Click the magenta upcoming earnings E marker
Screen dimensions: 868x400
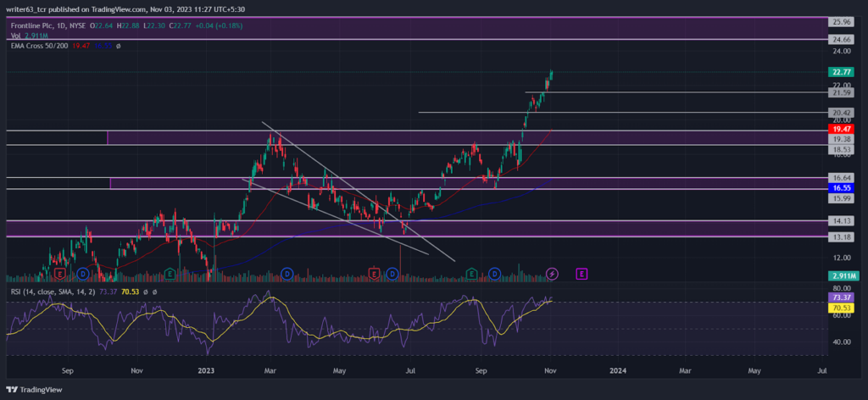pos(581,274)
